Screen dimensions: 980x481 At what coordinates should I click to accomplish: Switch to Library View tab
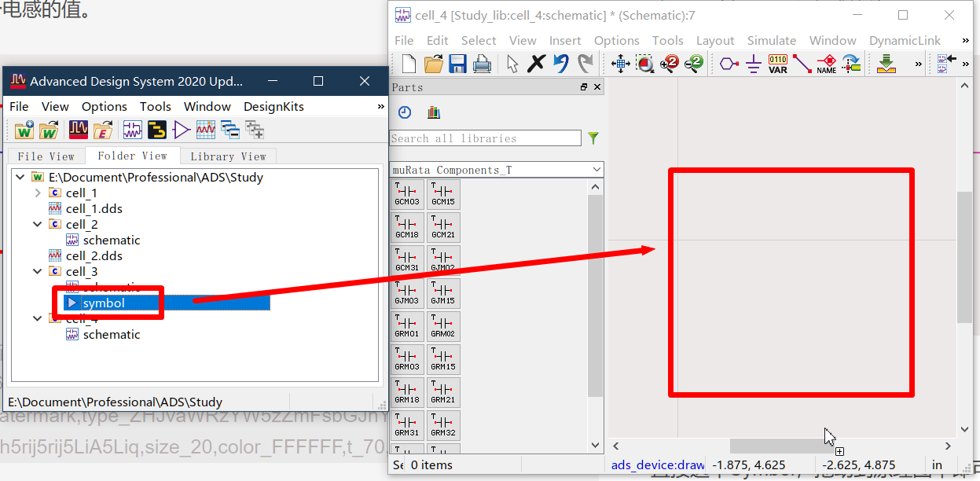pos(228,156)
